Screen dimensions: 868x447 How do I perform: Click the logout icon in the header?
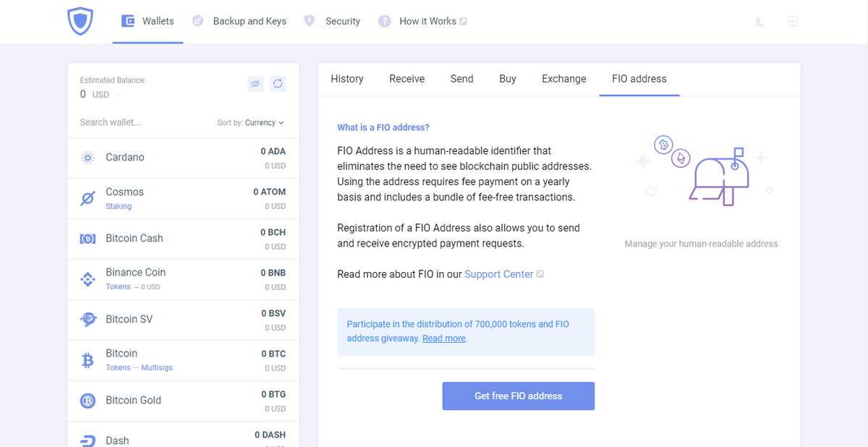(x=793, y=22)
